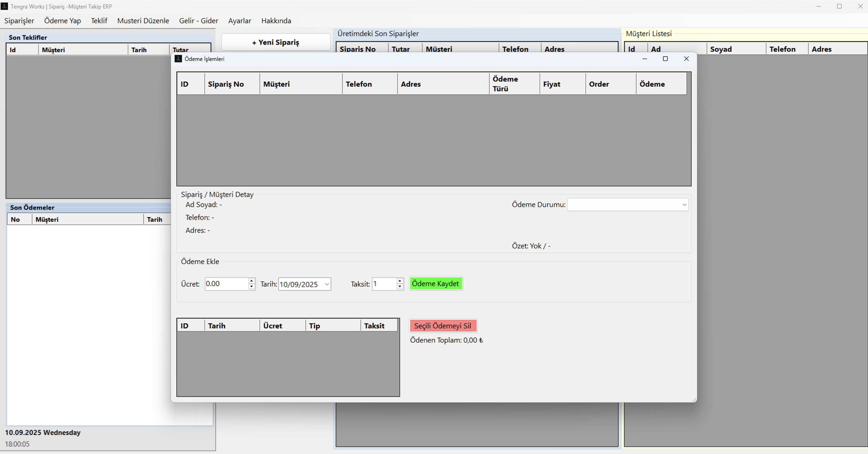Click the Ödeme İşlemleri dialog window icon
The height and width of the screenshot is (454, 868).
[x=178, y=59]
